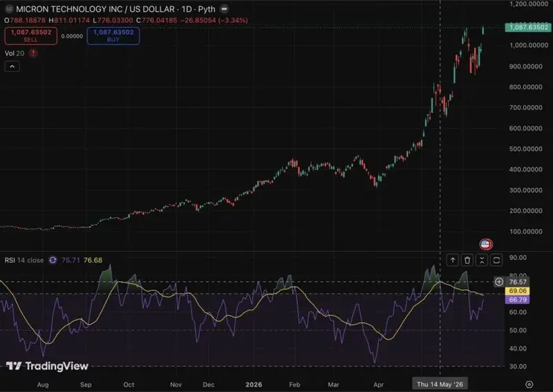Move the RSI pane up with the arrow

[453, 261]
